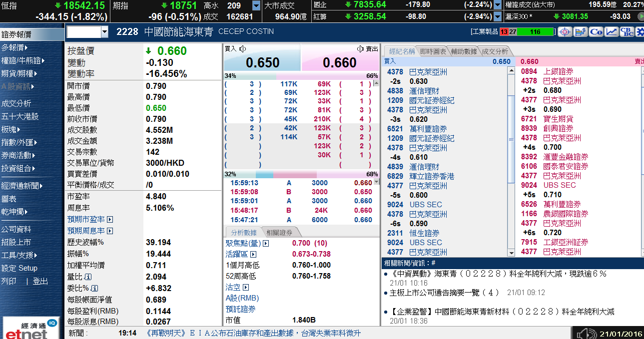Switch to the 經紀名稱 tab
Viewport: 644px width, 339px height.
(402, 51)
